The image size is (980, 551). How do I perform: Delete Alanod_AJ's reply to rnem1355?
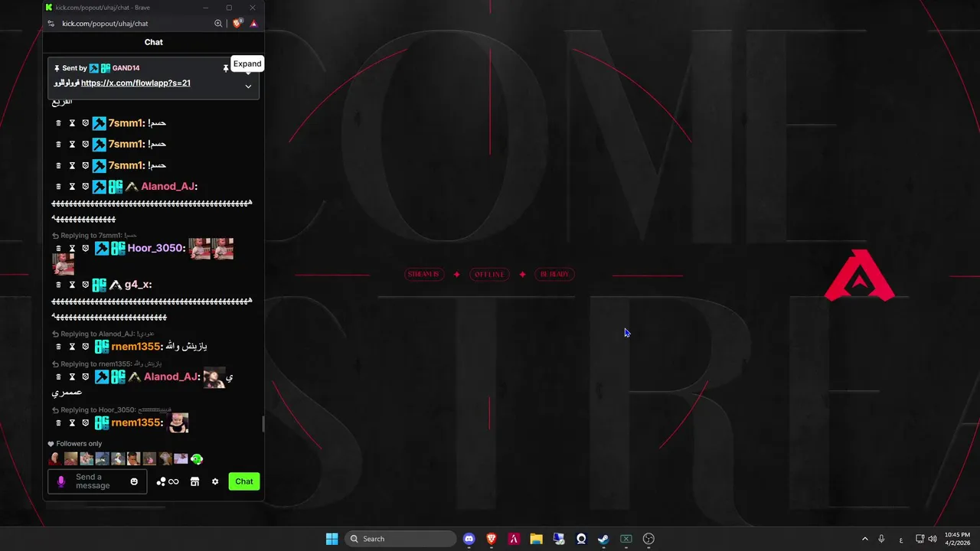[x=58, y=377]
